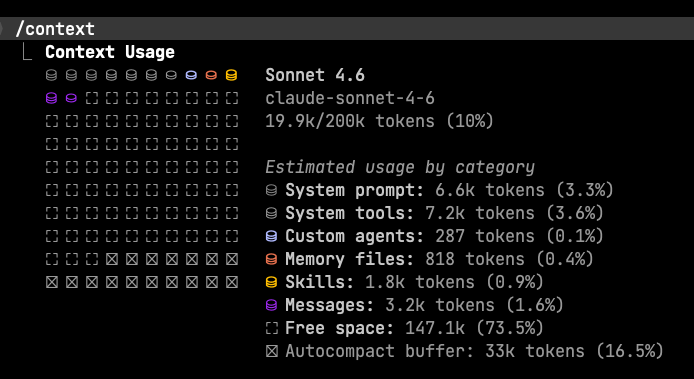694x379 pixels.
Task: Click the purple Messages legend icon
Action: tap(271, 306)
